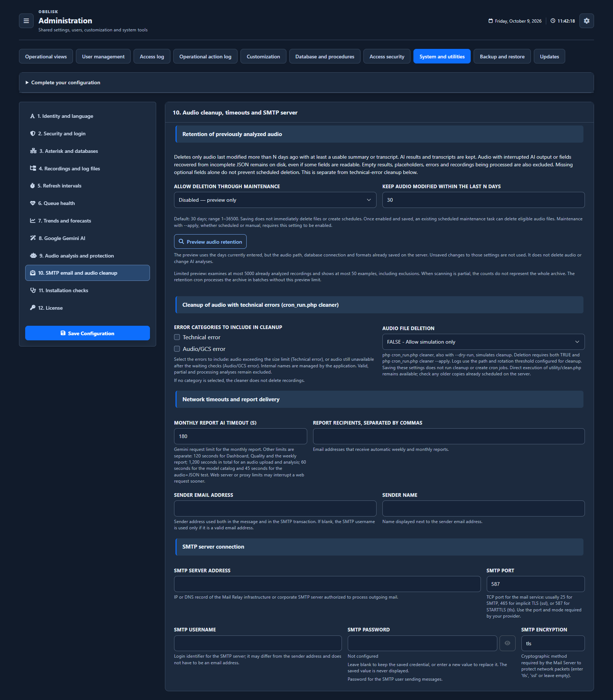
Task: Click the Sender name input field
Action: (x=483, y=508)
